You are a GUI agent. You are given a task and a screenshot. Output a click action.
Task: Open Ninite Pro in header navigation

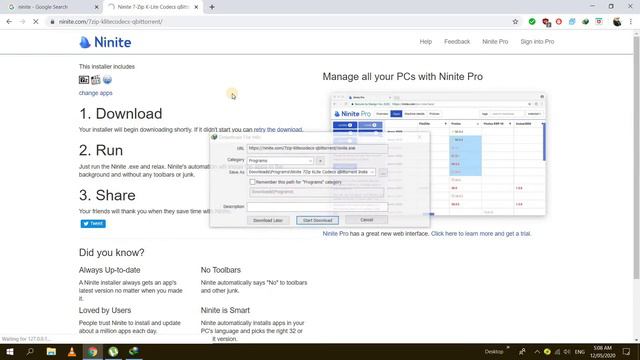click(495, 42)
